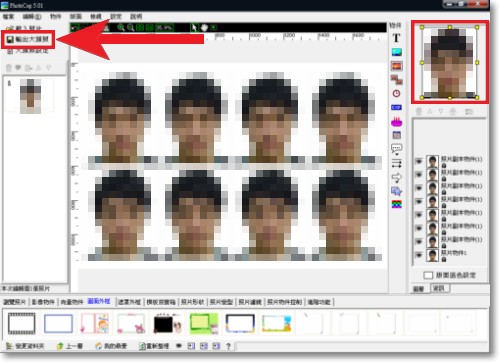Choose the cartoon girl pink frame
499x362 pixels.
[x=95, y=323]
